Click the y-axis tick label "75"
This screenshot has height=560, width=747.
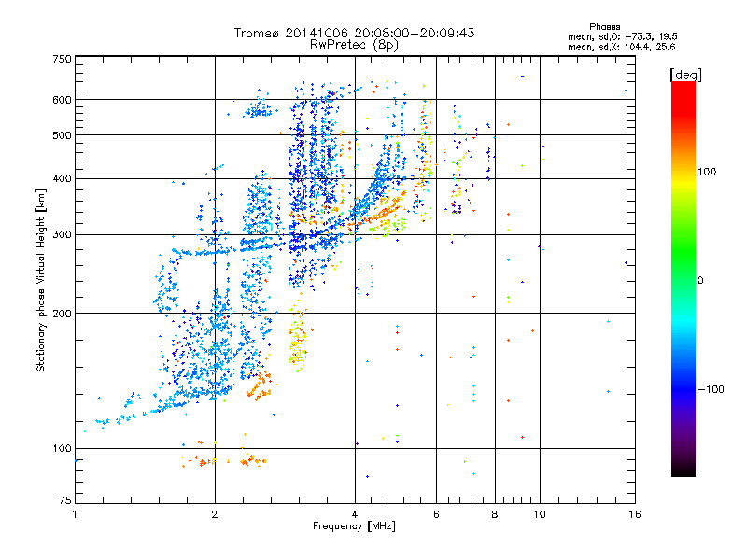tap(65, 500)
